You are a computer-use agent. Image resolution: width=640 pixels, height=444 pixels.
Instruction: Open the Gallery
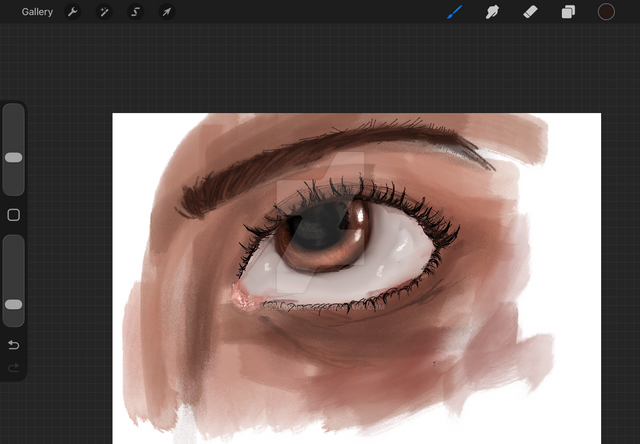point(37,12)
